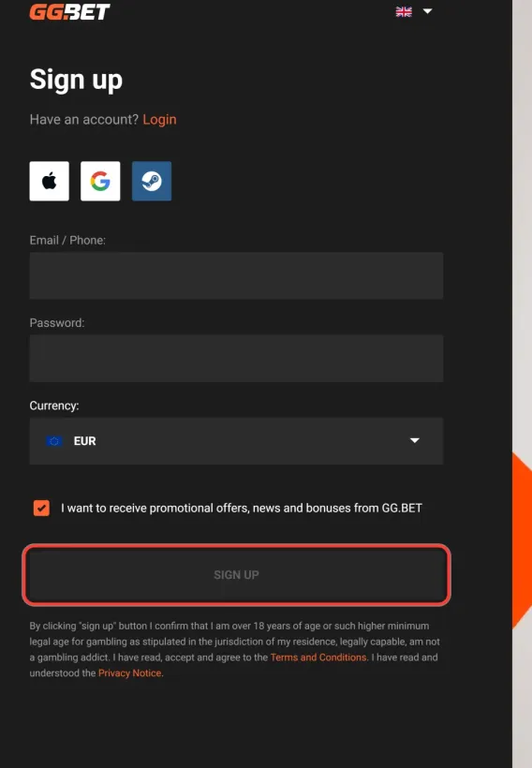The image size is (532, 768).
Task: Click the EU flag icon beside EUR
Action: 54,441
